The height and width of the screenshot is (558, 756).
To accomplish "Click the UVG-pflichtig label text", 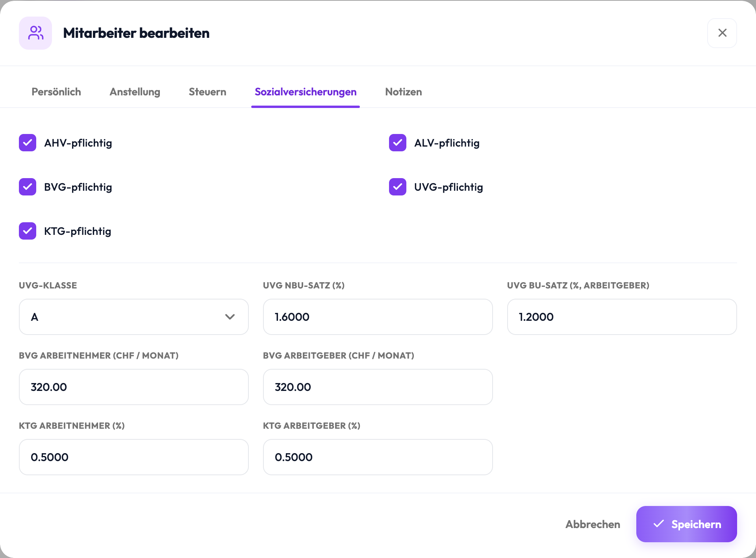I will (x=448, y=187).
